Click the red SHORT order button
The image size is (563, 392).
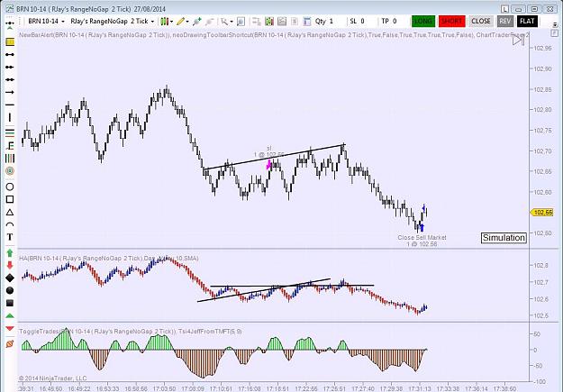(451, 22)
